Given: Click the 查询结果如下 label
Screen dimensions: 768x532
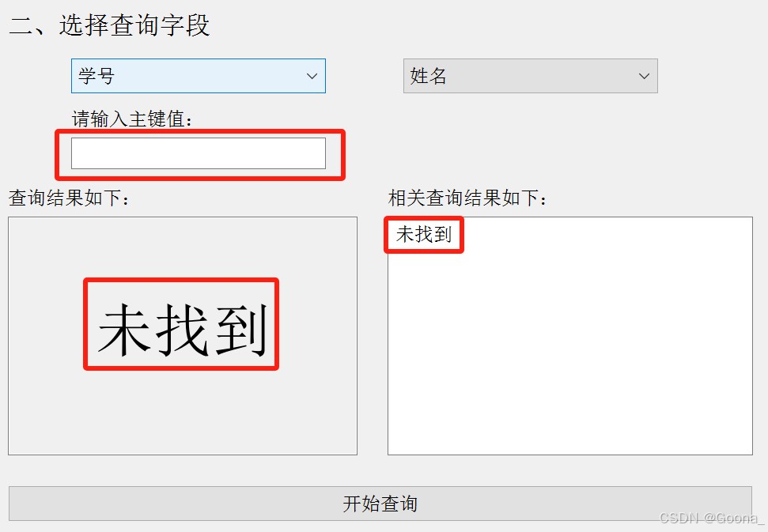Looking at the screenshot, I should 70,198.
